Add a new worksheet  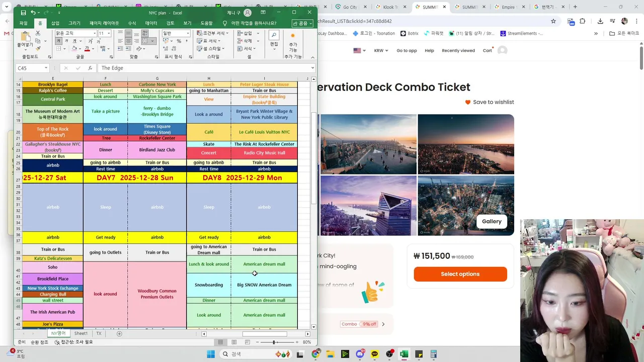119,333
